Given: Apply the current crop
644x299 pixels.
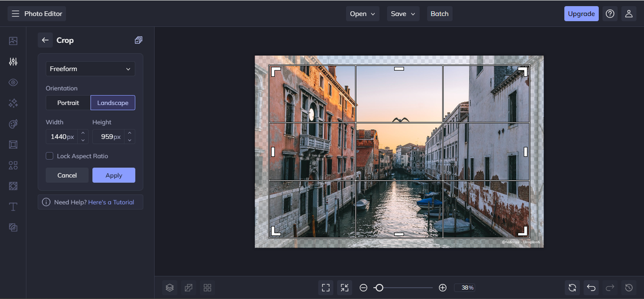Looking at the screenshot, I should pos(114,175).
